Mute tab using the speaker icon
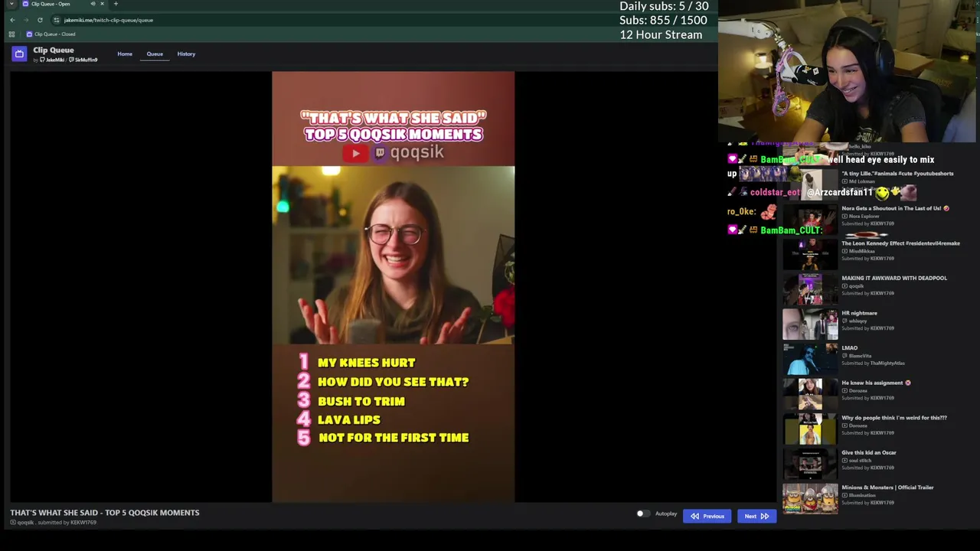Image resolution: width=980 pixels, height=551 pixels. (93, 4)
